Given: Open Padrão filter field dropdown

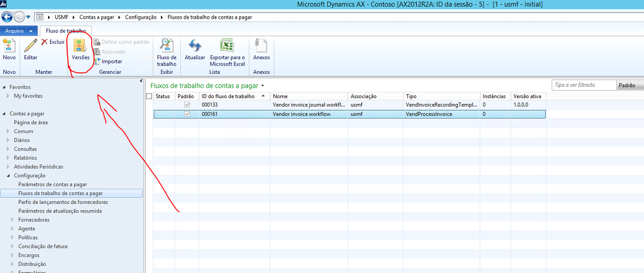Looking at the screenshot, I should pos(630,85).
